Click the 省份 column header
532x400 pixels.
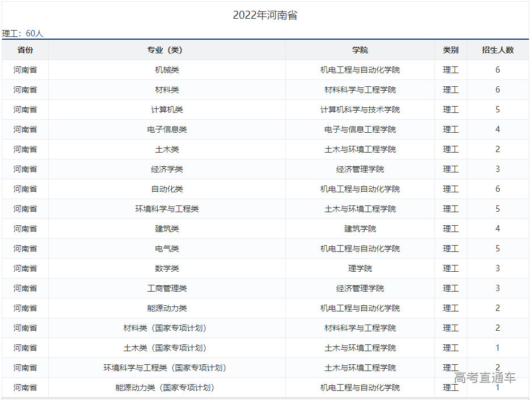[25, 50]
